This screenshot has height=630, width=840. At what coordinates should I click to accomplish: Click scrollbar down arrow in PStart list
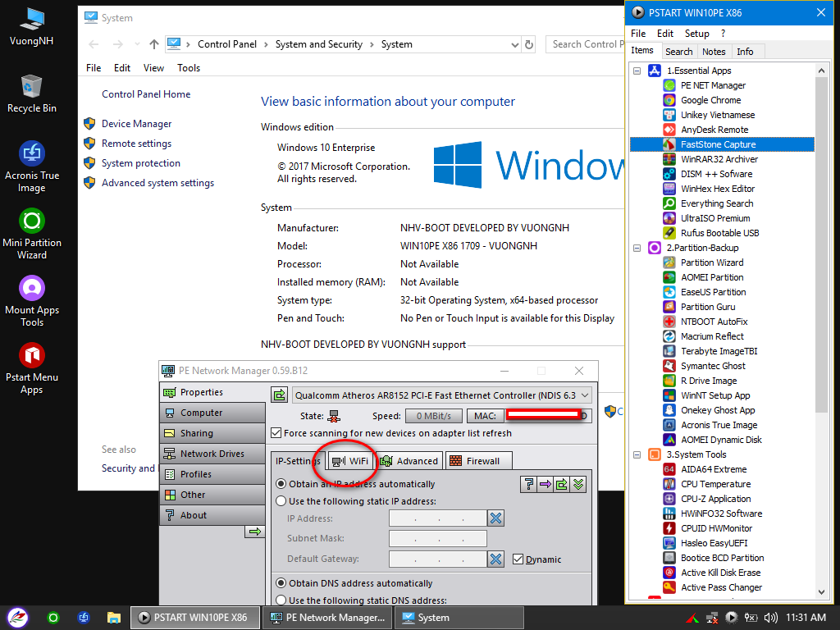821,592
